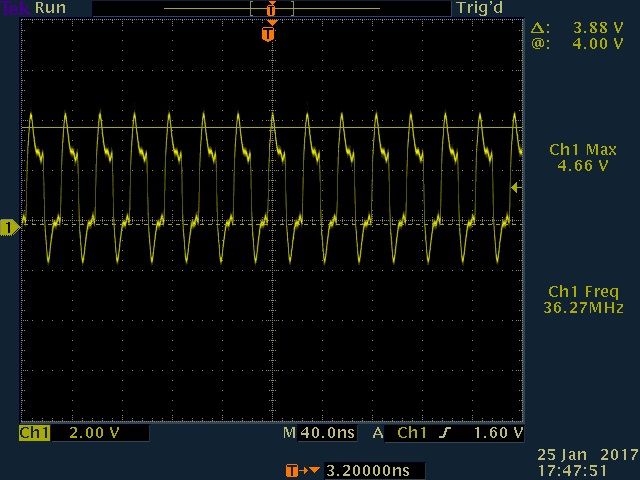640x480 pixels.
Task: Click the Run acquisition status label
Action: point(50,8)
